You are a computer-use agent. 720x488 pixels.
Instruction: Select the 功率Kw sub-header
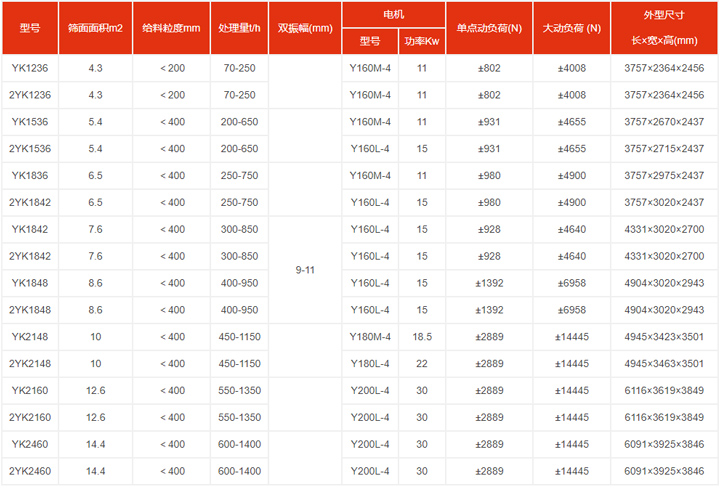click(422, 41)
